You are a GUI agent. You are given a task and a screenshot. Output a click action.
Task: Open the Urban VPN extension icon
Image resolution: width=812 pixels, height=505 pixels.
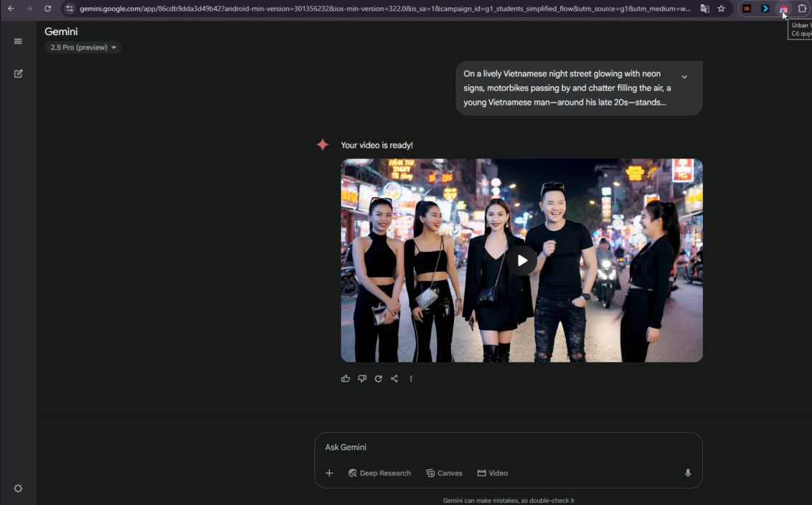tap(783, 9)
